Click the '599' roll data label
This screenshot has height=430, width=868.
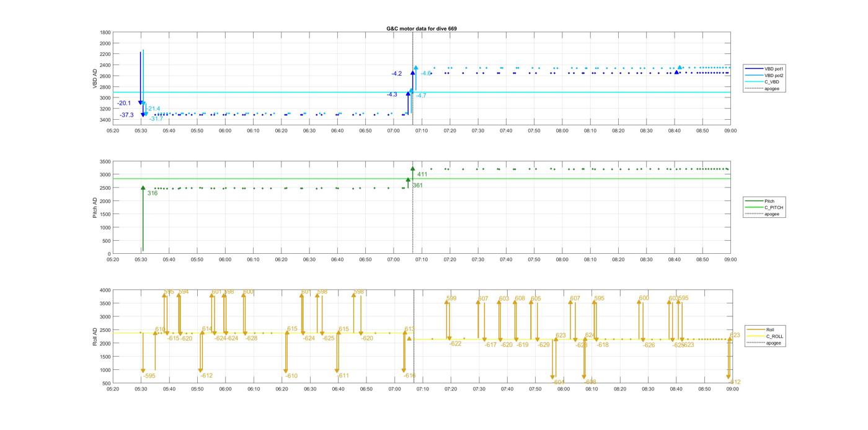[451, 298]
